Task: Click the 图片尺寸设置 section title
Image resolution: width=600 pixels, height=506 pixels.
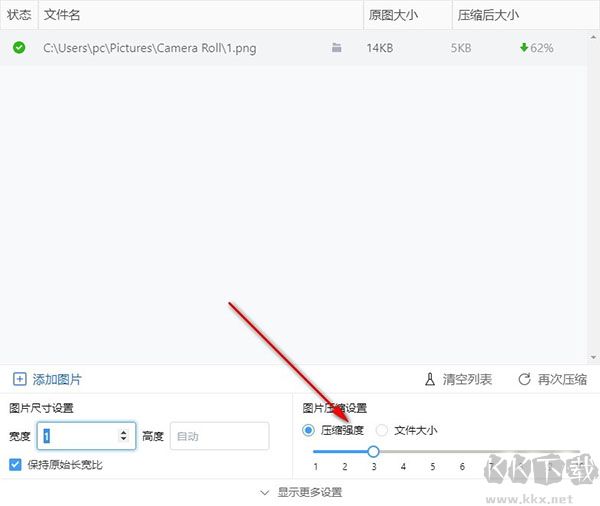Action: [41, 408]
